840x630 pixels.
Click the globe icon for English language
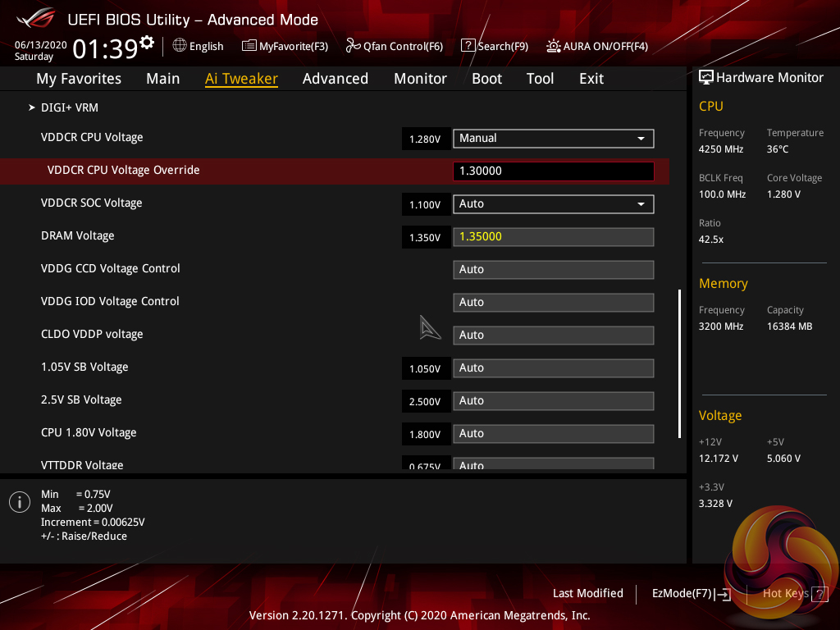pos(180,46)
